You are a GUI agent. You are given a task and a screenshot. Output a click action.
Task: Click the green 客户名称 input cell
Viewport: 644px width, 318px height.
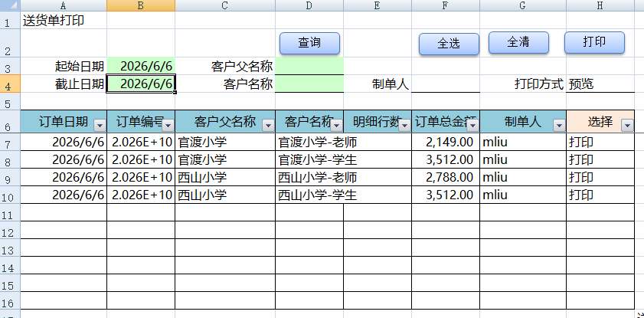tap(309, 84)
